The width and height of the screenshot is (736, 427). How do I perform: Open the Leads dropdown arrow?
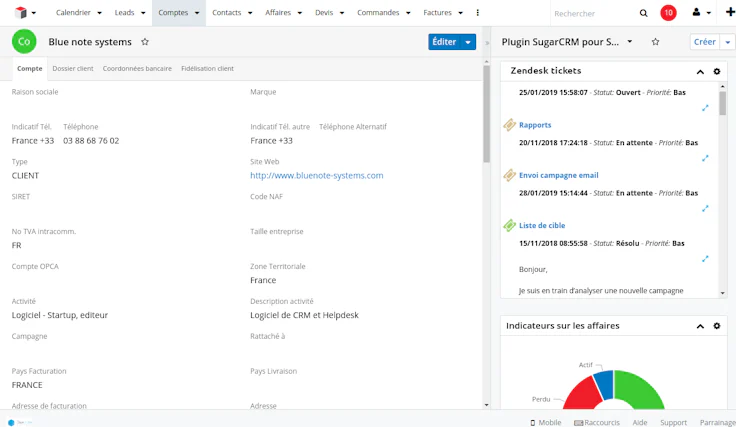point(143,13)
